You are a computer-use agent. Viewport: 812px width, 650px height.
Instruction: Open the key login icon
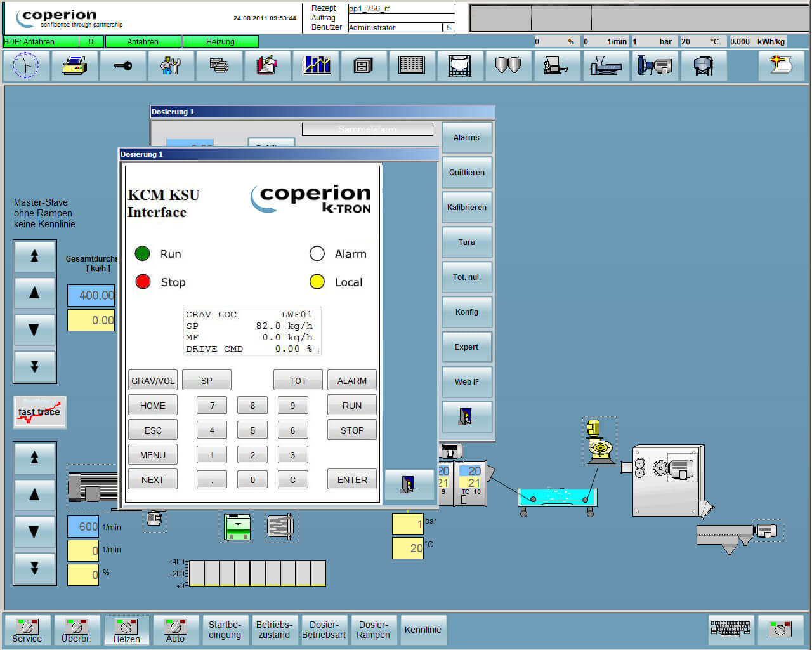122,65
